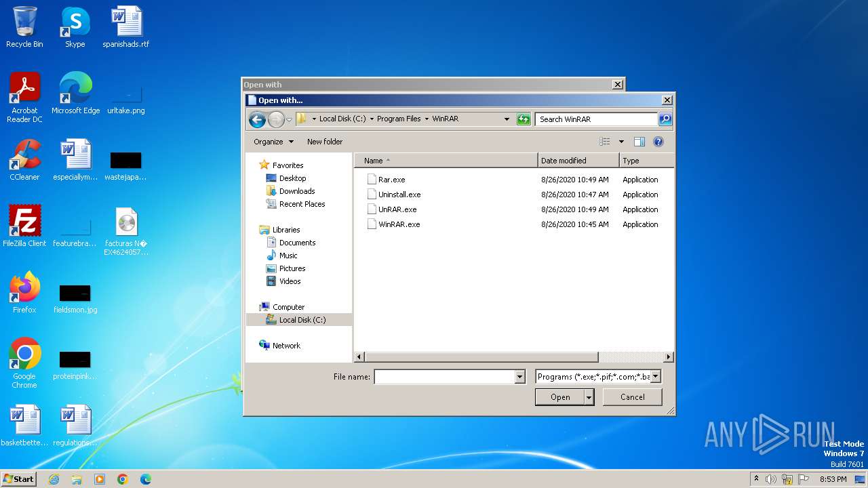Expand the address bar history dropdown
The width and height of the screenshot is (868, 488).
coord(507,119)
